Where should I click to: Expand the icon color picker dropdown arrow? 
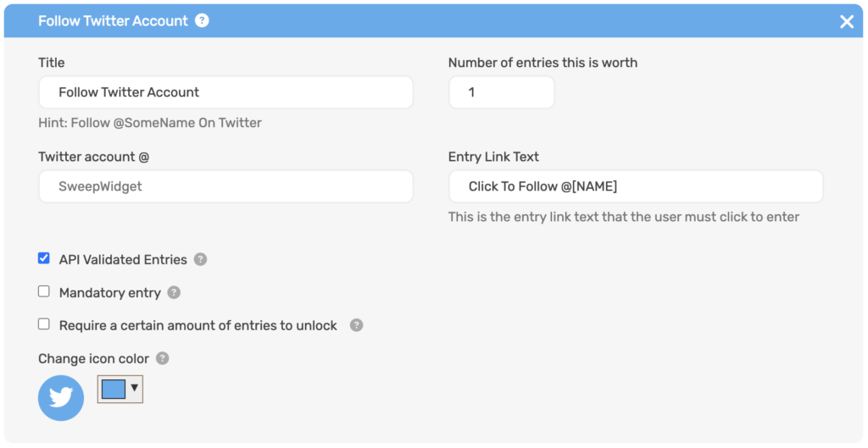click(134, 388)
